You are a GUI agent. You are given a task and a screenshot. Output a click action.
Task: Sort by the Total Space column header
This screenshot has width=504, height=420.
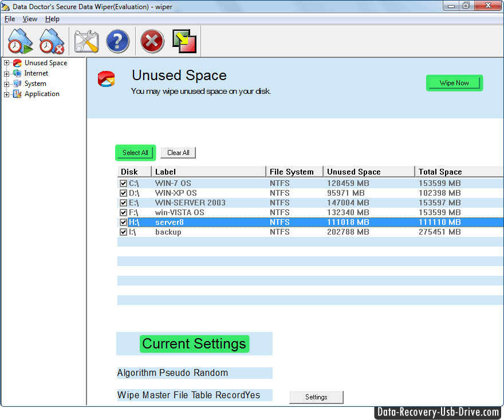point(459,172)
